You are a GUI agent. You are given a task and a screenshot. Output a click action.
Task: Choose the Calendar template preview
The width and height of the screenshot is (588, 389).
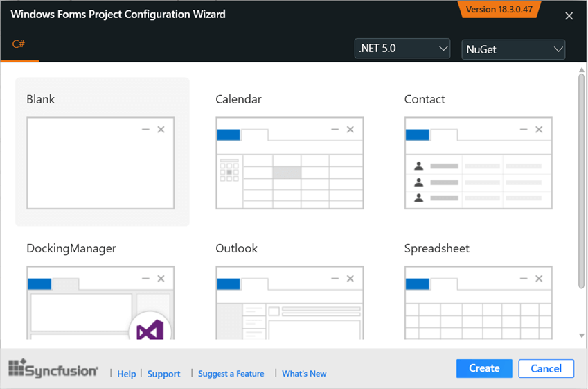pyautogui.click(x=289, y=163)
